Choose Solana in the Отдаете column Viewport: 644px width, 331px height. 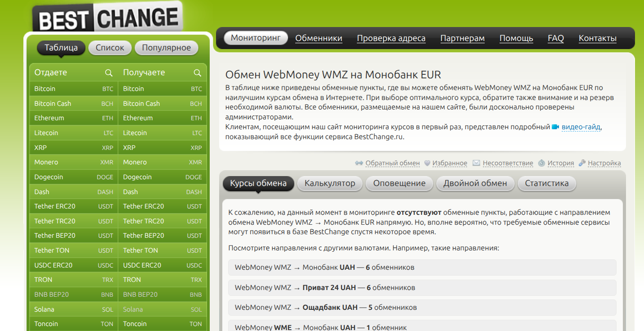coord(74,309)
